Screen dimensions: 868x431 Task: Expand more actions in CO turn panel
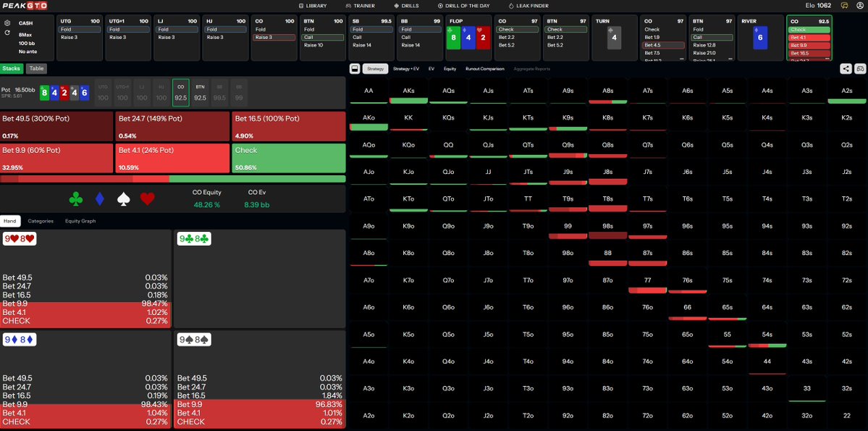[681, 59]
